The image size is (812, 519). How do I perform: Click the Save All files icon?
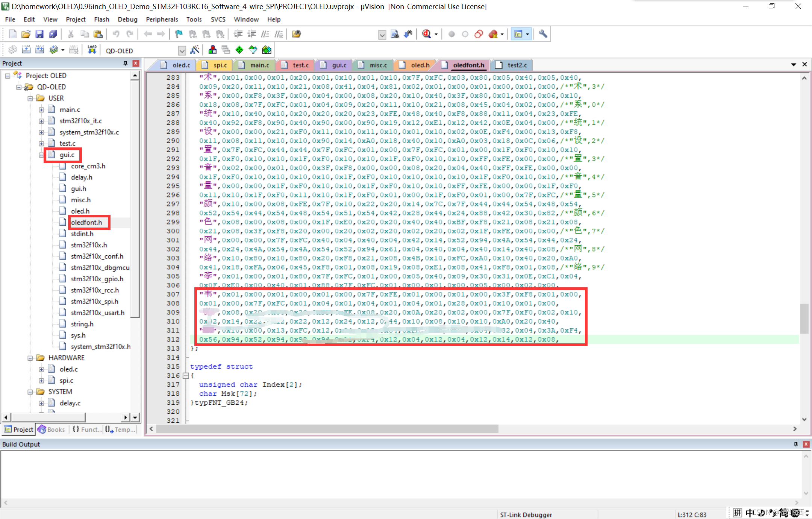click(53, 34)
